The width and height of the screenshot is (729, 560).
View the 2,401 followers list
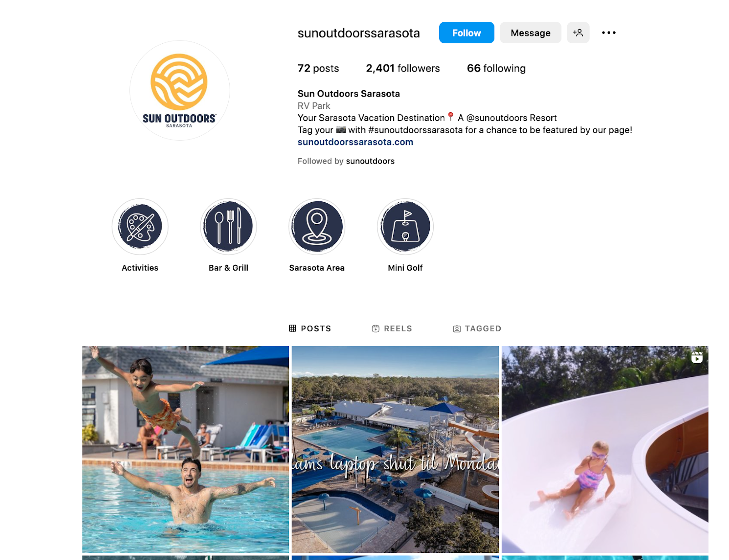coord(403,68)
